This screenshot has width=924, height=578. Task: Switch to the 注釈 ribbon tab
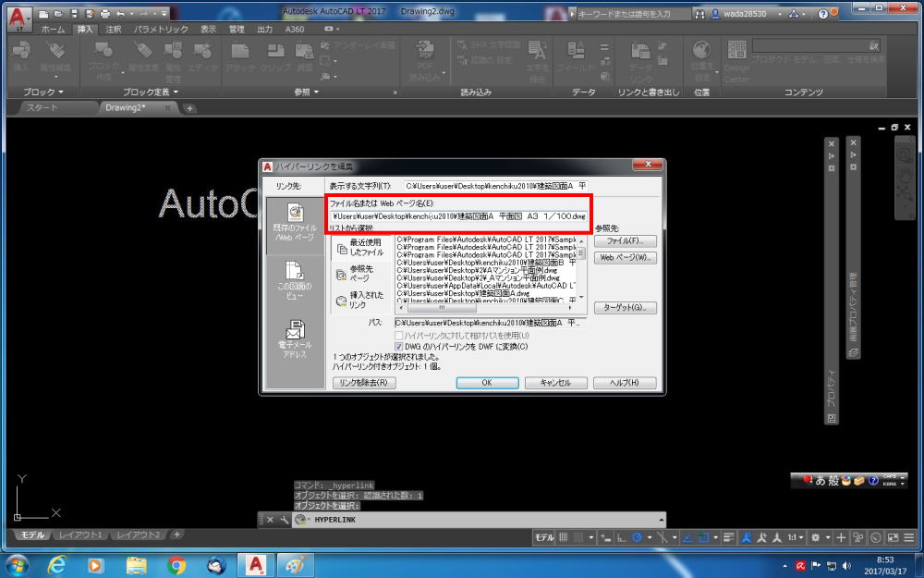click(113, 29)
